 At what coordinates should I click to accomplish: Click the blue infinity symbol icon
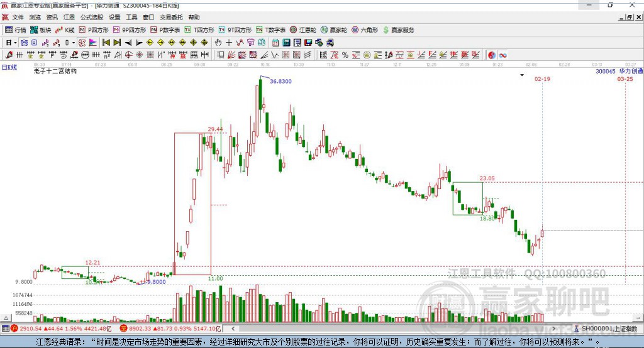(x=502, y=55)
